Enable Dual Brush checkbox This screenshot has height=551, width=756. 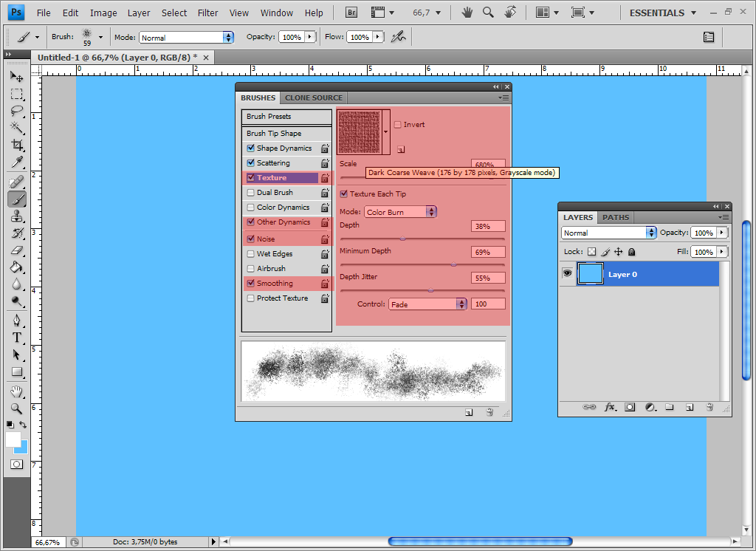pos(250,193)
